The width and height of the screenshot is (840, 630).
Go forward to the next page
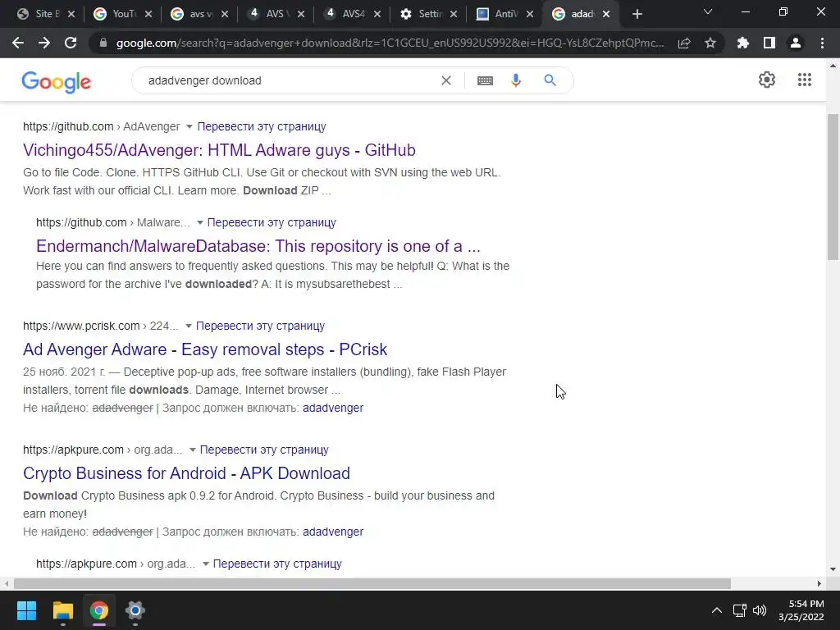(x=44, y=43)
